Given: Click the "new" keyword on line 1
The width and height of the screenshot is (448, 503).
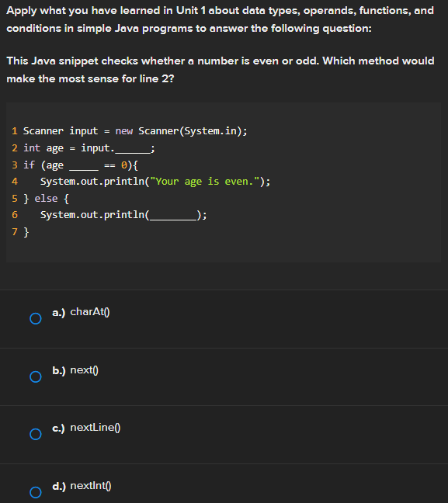Looking at the screenshot, I should coord(124,131).
